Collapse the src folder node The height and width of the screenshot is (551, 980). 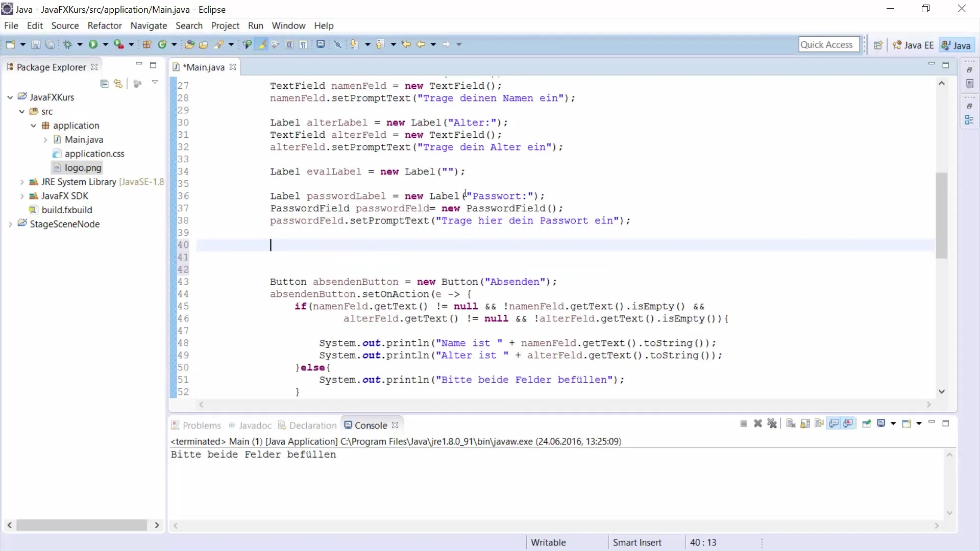pos(22,111)
